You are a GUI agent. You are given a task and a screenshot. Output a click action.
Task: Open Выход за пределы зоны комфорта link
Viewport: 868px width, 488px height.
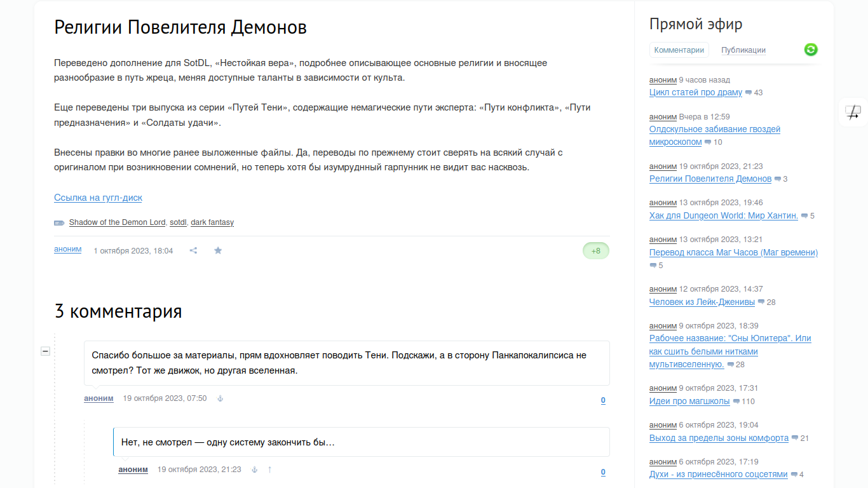click(x=719, y=438)
